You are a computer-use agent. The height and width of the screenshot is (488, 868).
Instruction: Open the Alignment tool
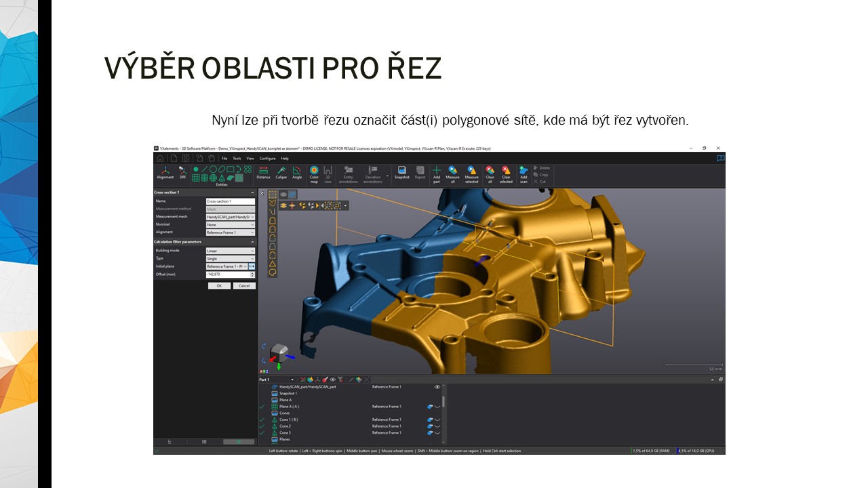click(x=165, y=173)
